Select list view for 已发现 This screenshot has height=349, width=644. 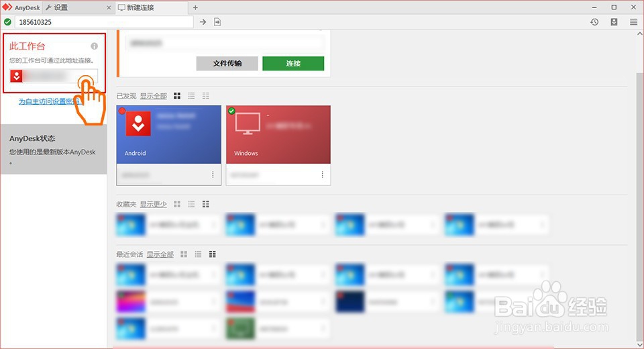point(191,96)
